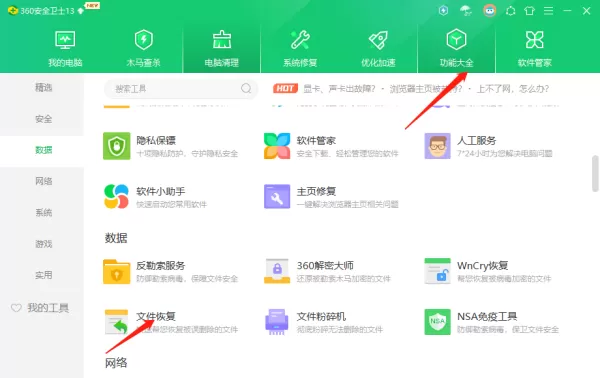Click the search magnifier icon

(246, 88)
